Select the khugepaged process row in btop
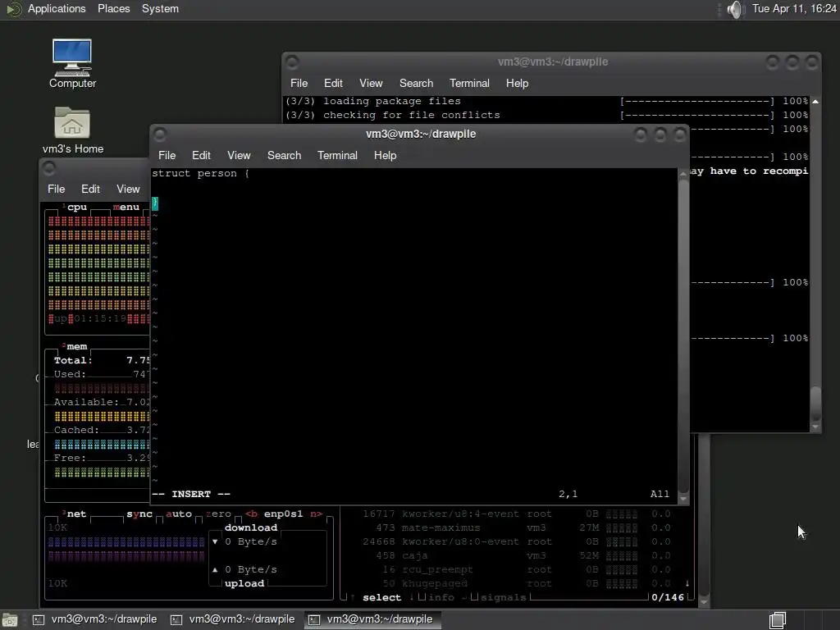 coord(517,583)
